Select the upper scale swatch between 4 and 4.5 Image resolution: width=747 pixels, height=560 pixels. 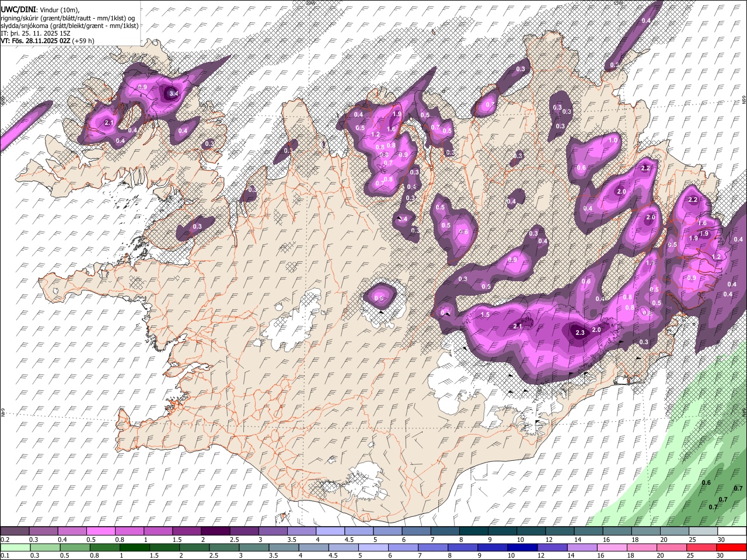pyautogui.click(x=330, y=531)
